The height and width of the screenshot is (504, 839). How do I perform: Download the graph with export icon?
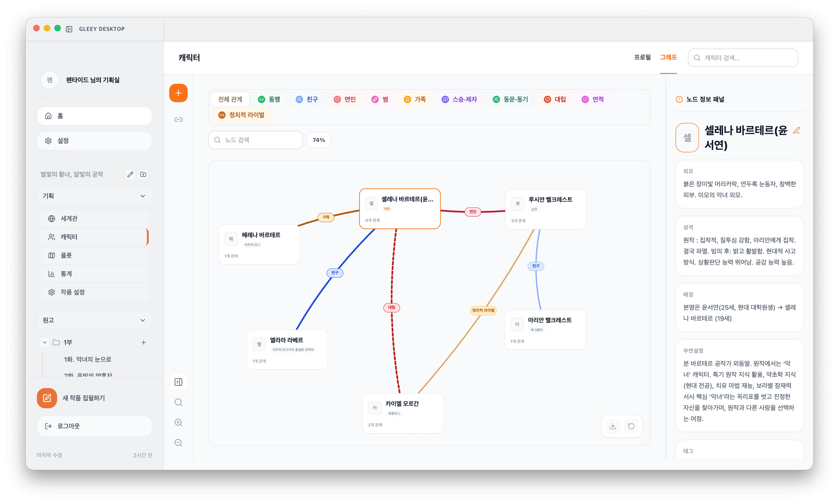pos(613,426)
